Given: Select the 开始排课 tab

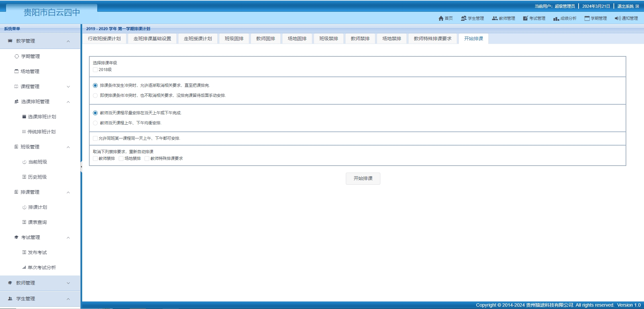Looking at the screenshot, I should 474,39.
